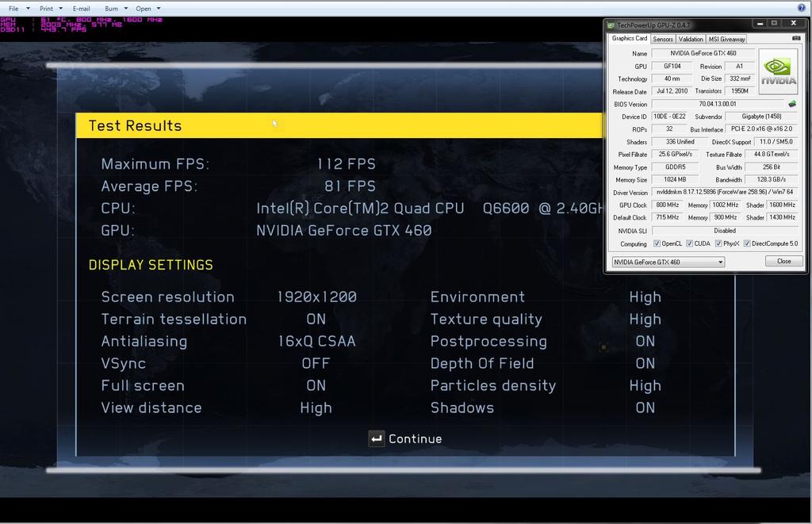The image size is (812, 524).
Task: Click the '1430 MHz' default Shader value
Action: 782,217
